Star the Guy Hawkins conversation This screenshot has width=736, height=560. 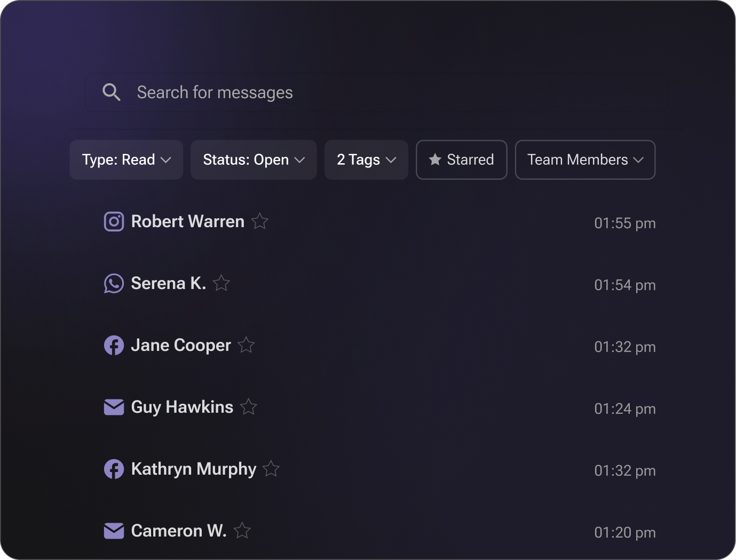click(249, 406)
